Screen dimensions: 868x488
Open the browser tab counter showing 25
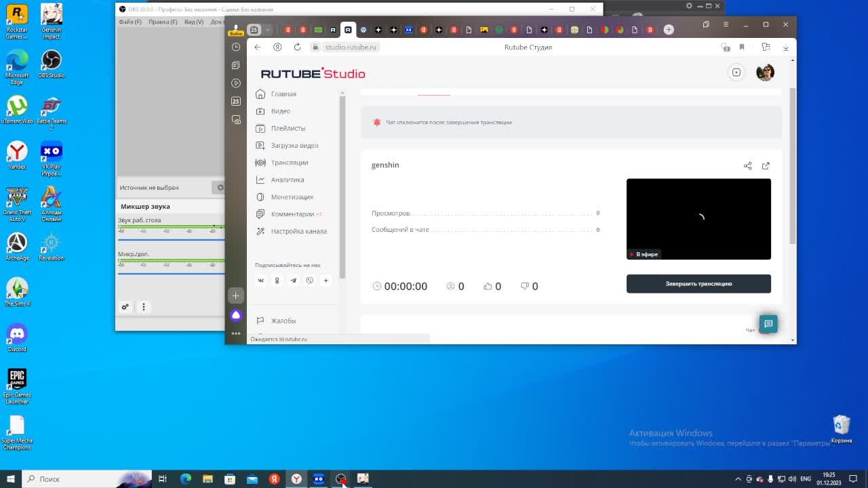click(x=254, y=30)
